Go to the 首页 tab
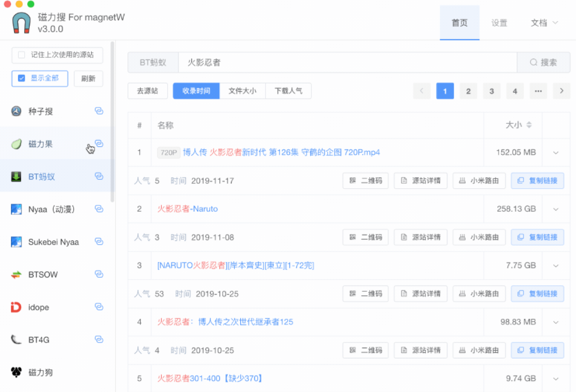576x392 pixels. [x=460, y=23]
